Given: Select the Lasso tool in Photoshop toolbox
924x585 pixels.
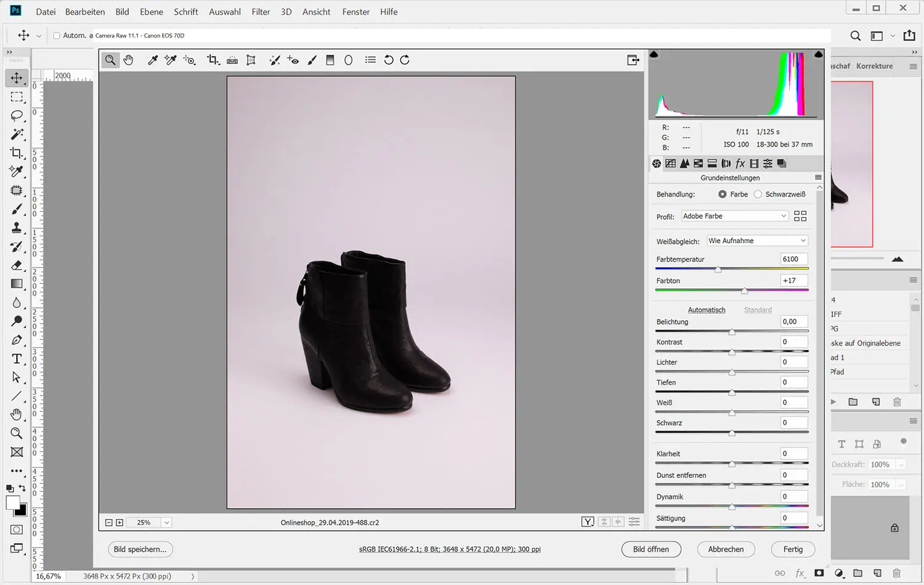Looking at the screenshot, I should point(17,116).
